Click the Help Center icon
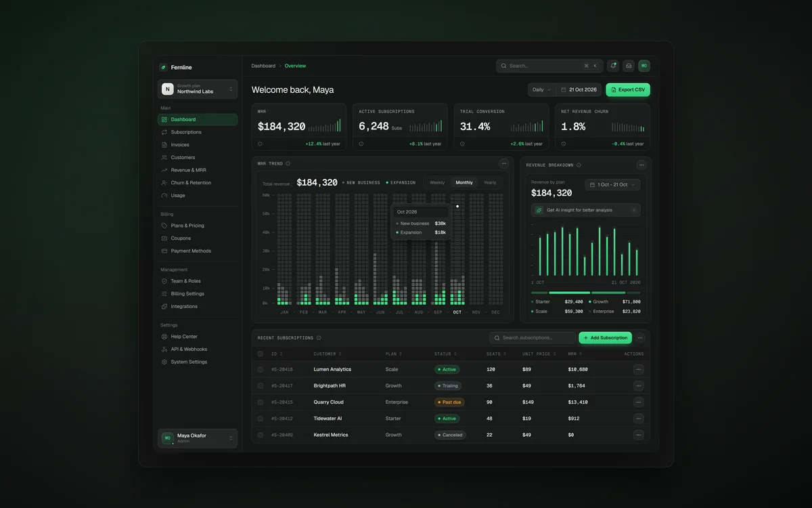The image size is (812, 508). click(164, 337)
